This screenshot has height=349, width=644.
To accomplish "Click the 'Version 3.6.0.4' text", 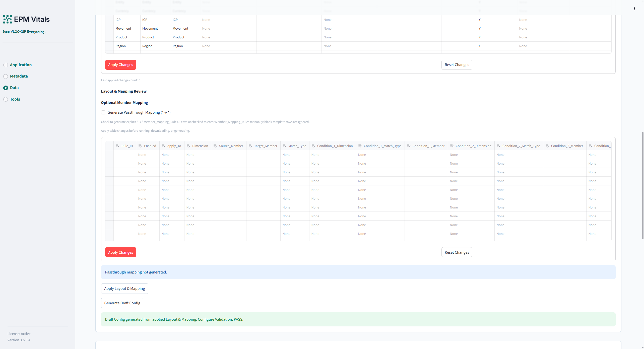I will 19,340.
